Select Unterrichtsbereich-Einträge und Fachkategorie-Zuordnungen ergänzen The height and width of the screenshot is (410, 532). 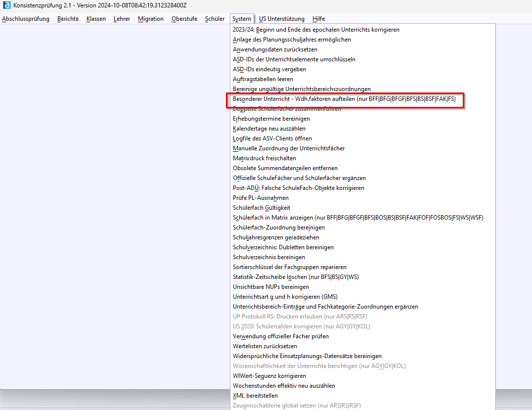pos(363,306)
